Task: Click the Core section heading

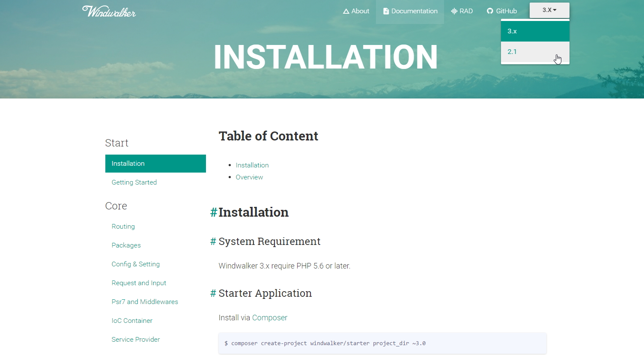Action: [x=116, y=206]
